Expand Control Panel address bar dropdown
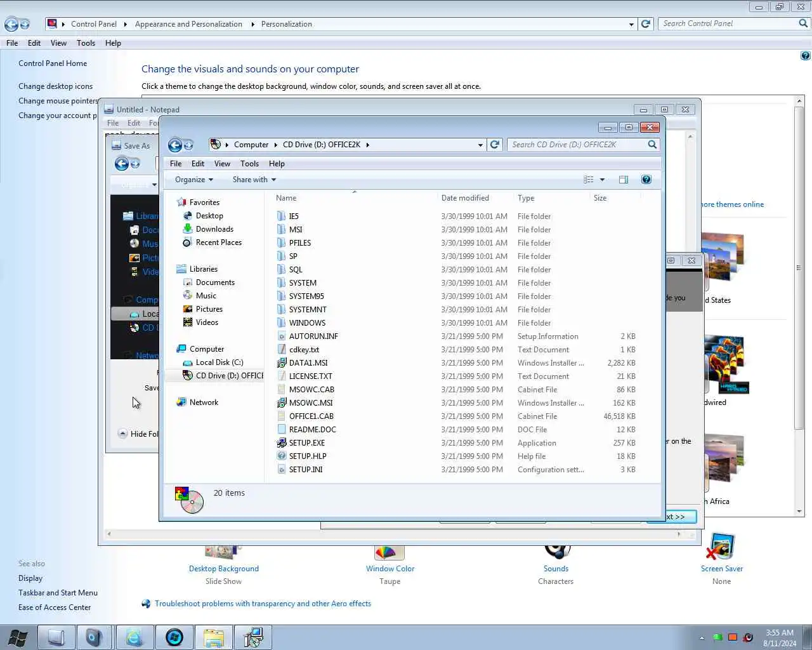The height and width of the screenshot is (650, 812). pos(631,24)
